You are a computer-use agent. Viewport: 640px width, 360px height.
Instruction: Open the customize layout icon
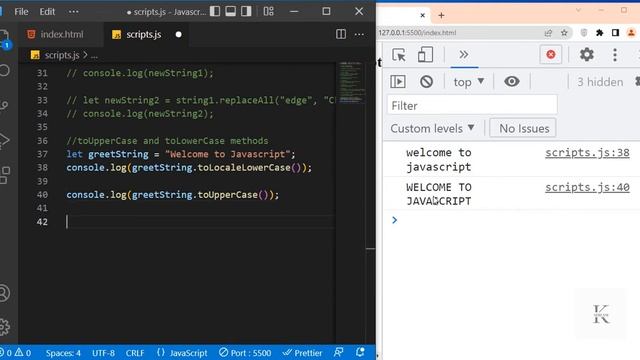[x=269, y=11]
